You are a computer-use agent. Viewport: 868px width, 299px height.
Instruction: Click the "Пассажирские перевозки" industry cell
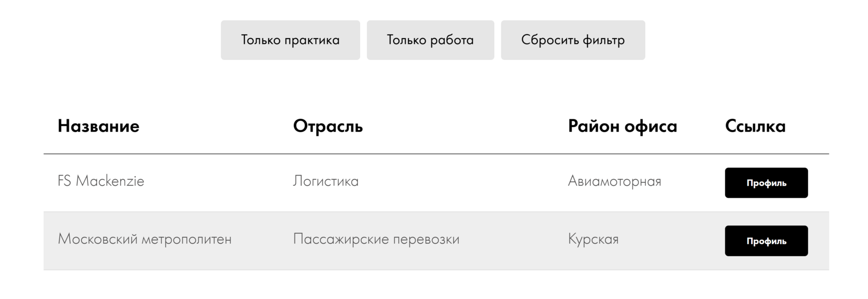tap(376, 239)
